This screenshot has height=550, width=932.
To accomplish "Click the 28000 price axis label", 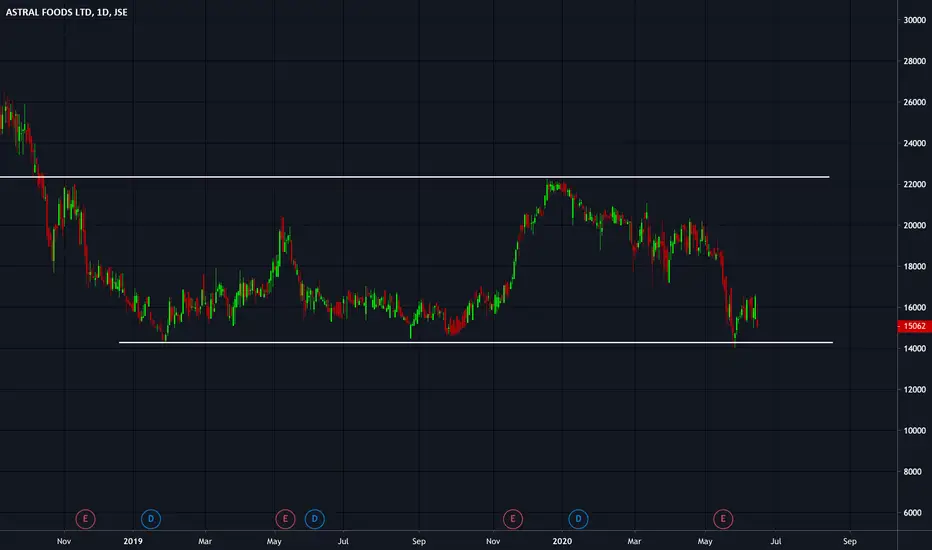I will point(914,61).
